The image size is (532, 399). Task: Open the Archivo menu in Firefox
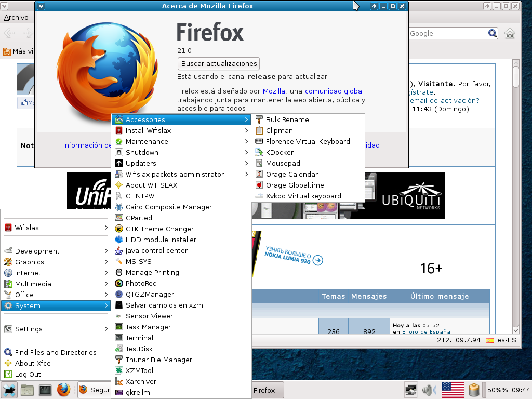[16, 17]
